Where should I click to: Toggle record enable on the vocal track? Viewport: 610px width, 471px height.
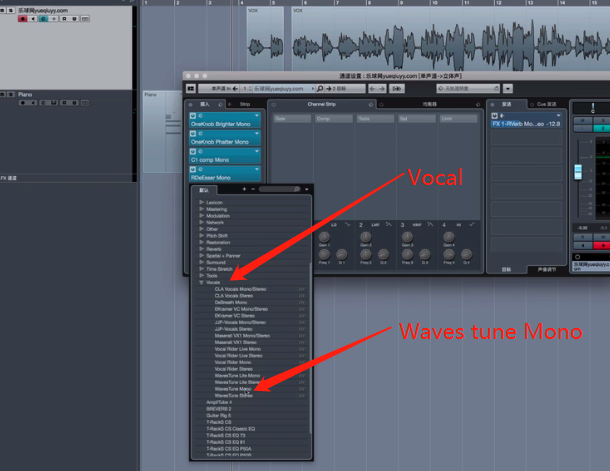pos(22,19)
